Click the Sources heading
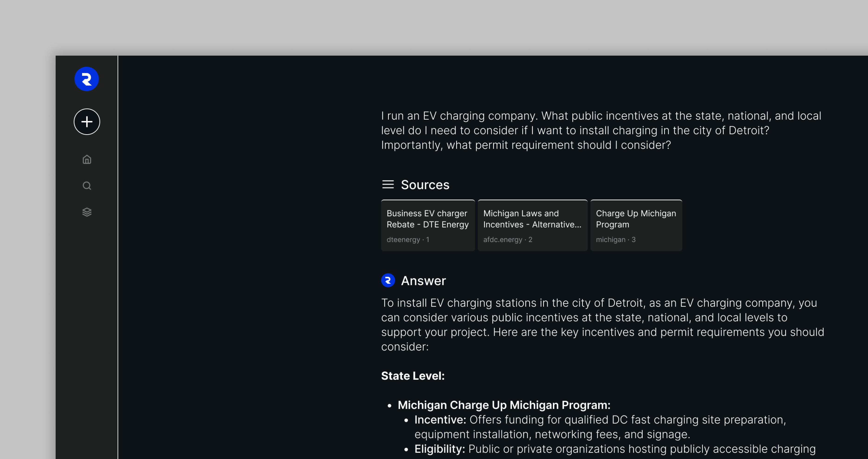Screen dimensions: 868x459 425,185
